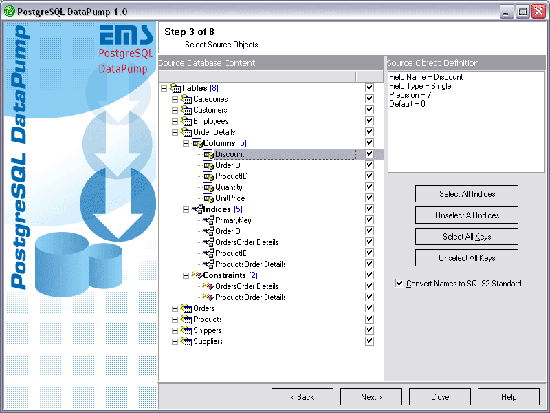Viewport: 550px width, 413px height.
Task: Open Help from the bottom bar
Action: pyautogui.click(x=509, y=397)
